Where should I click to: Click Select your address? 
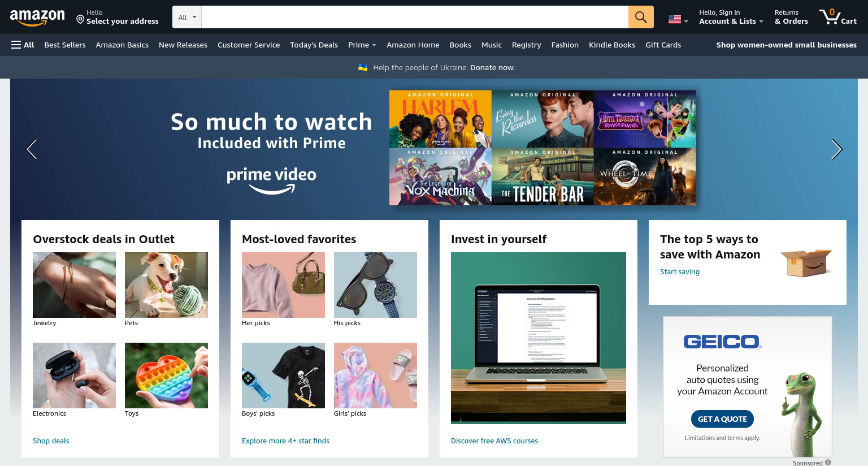click(x=123, y=21)
